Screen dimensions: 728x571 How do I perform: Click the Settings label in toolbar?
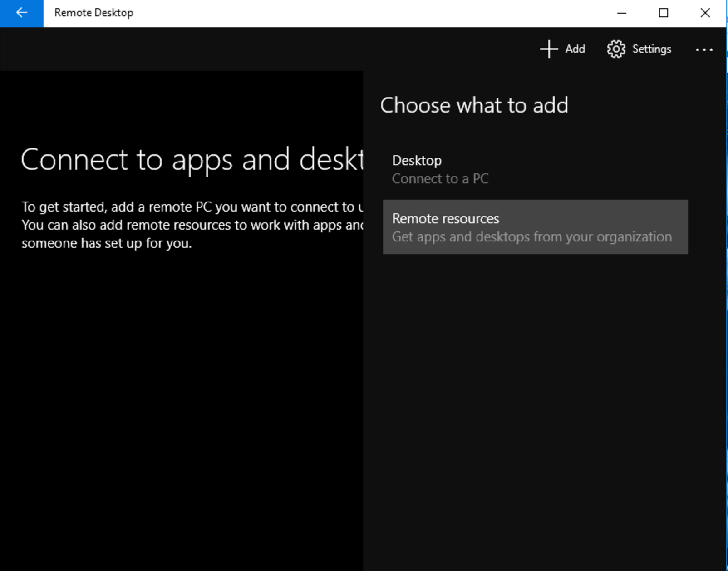[x=652, y=49]
